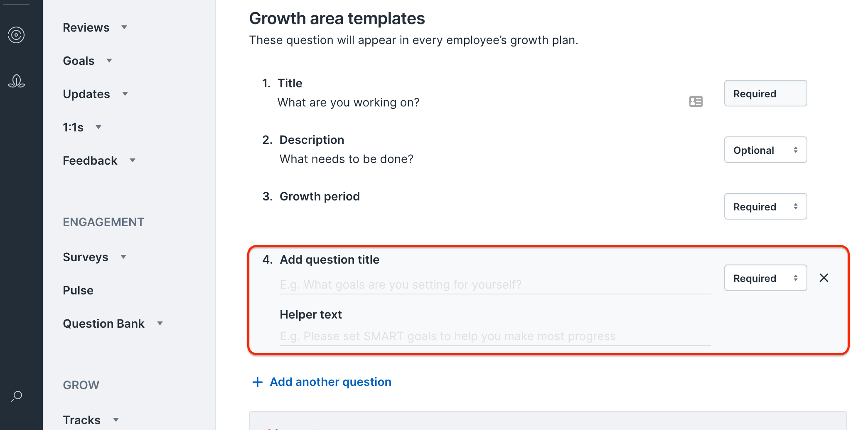Open the Growth period Required dropdown
The width and height of the screenshot is (868, 430).
point(765,206)
